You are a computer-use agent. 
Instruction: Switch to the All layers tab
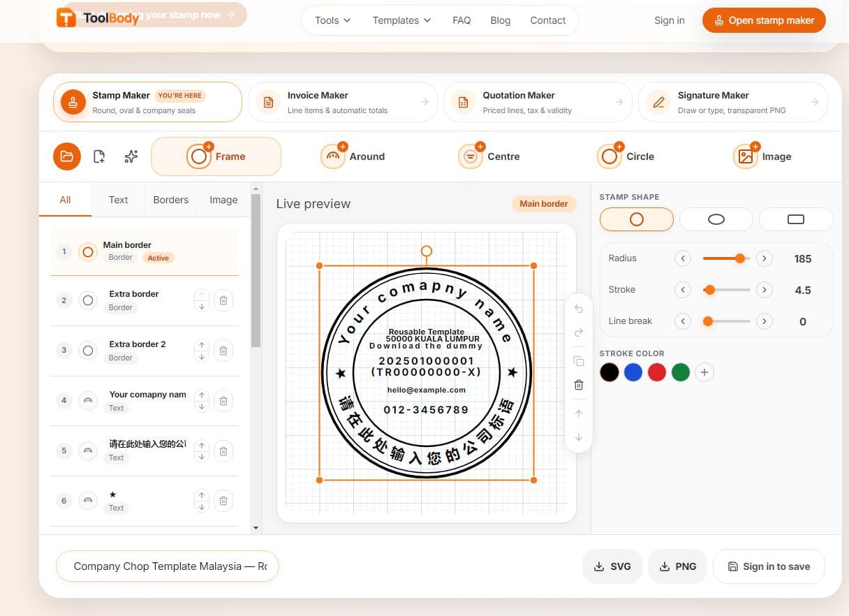pos(65,200)
